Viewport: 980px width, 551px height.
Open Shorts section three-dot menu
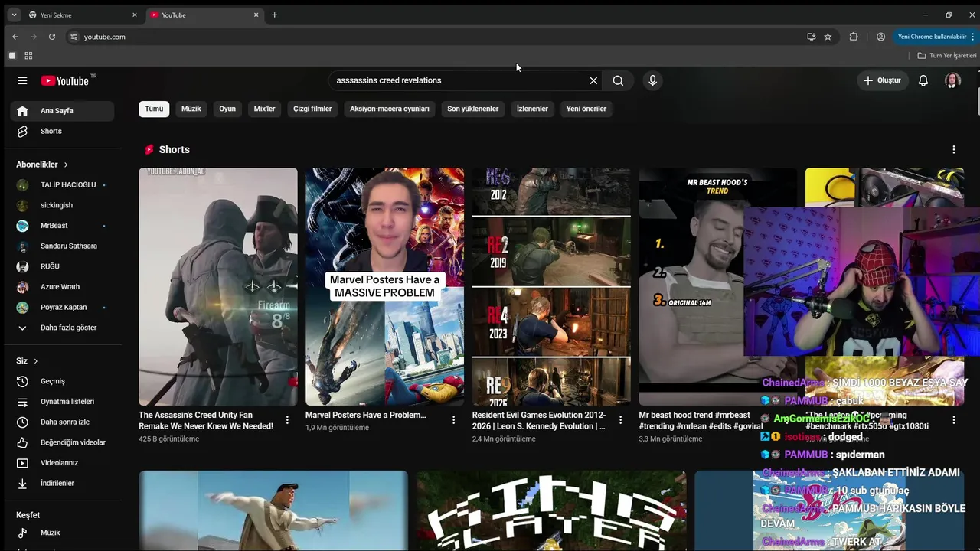click(x=954, y=149)
